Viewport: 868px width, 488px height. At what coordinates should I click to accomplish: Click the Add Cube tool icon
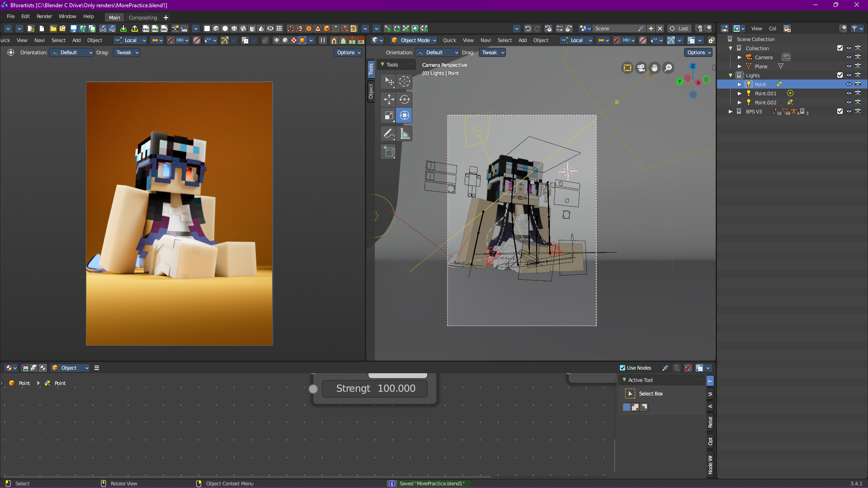(389, 152)
